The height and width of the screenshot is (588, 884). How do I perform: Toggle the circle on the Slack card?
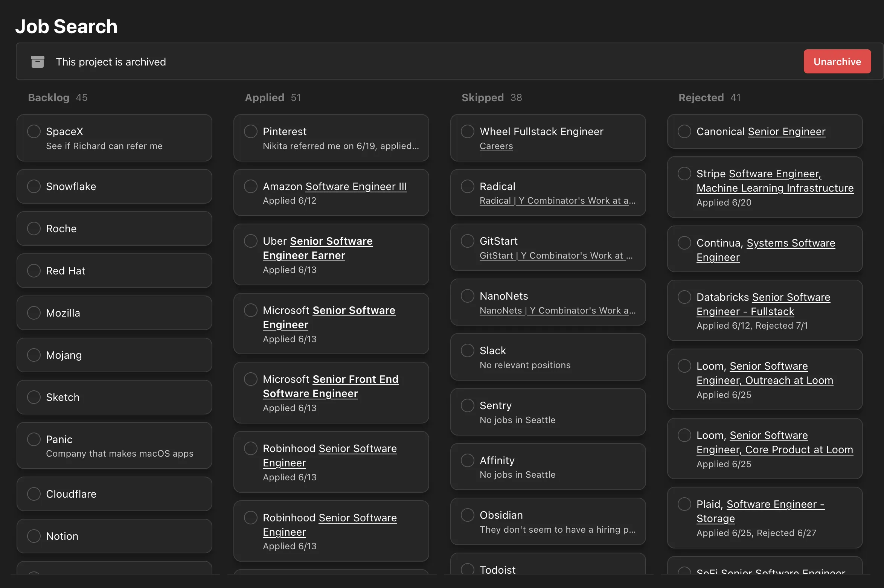pyautogui.click(x=467, y=350)
